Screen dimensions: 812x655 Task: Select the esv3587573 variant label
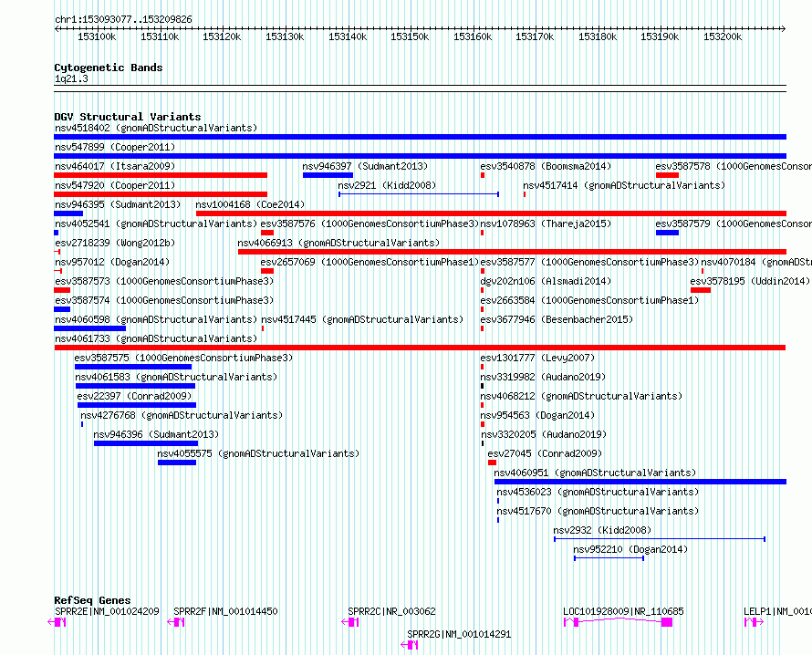pos(164,281)
